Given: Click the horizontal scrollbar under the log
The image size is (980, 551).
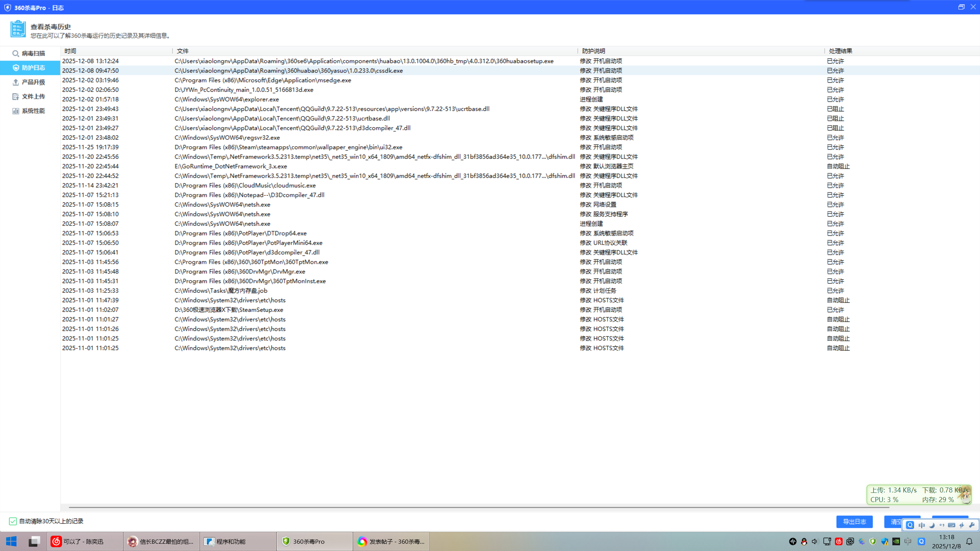Looking at the screenshot, I should 479,507.
